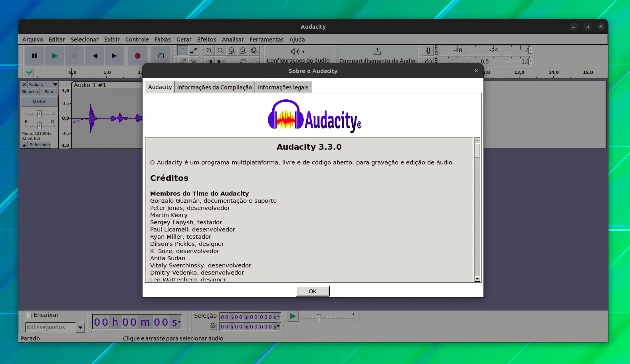This screenshot has height=364, width=630.
Task: Click the Audacity logo image
Action: click(x=315, y=116)
